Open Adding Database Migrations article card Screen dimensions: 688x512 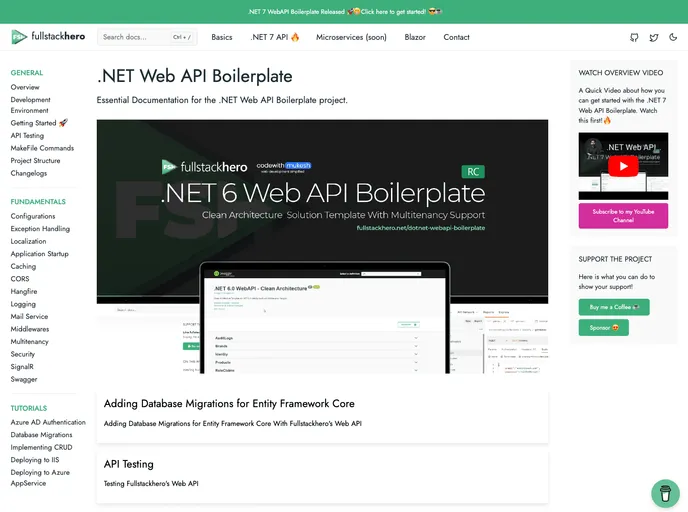322,413
